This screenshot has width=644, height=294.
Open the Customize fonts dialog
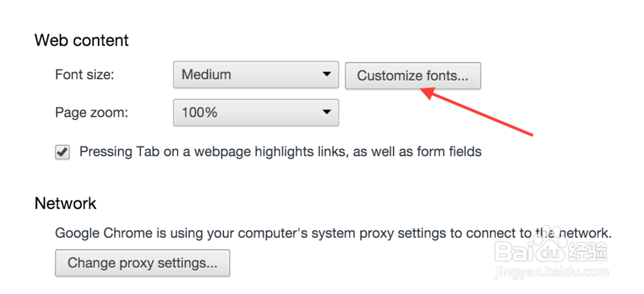coord(413,75)
